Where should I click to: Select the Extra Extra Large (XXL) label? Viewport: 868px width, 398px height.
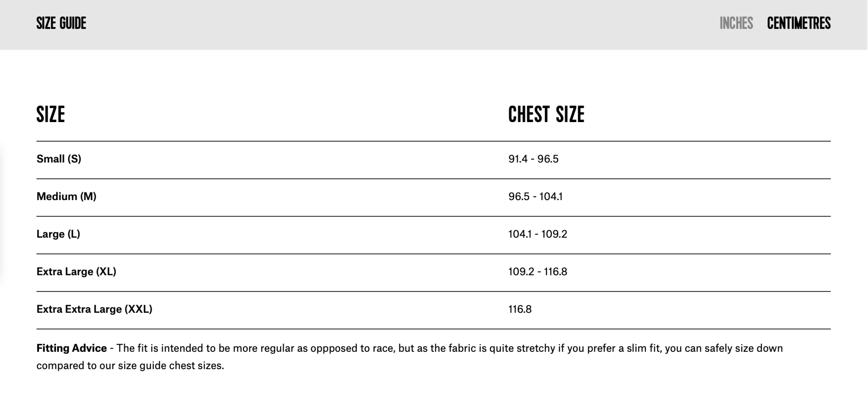94,309
